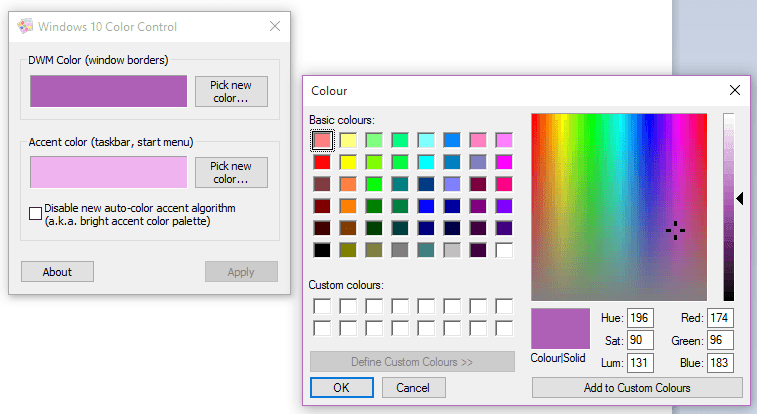Click the Custom colours label
This screenshot has width=757, height=414.
point(346,285)
